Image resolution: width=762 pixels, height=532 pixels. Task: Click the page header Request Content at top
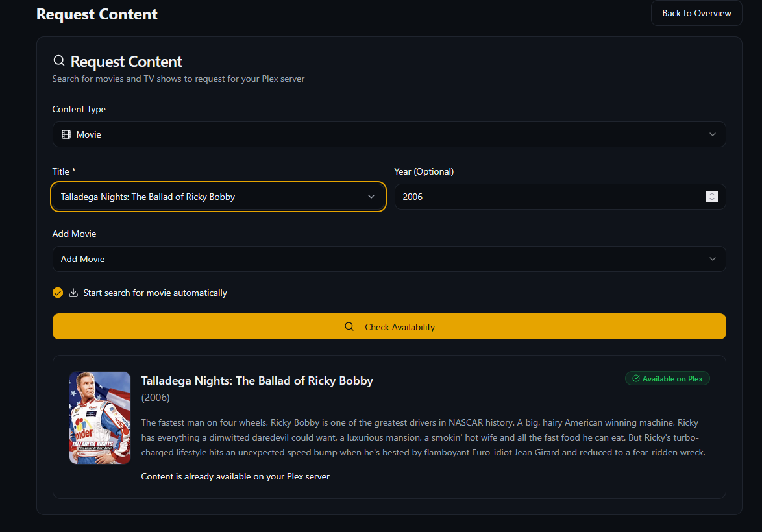click(97, 14)
